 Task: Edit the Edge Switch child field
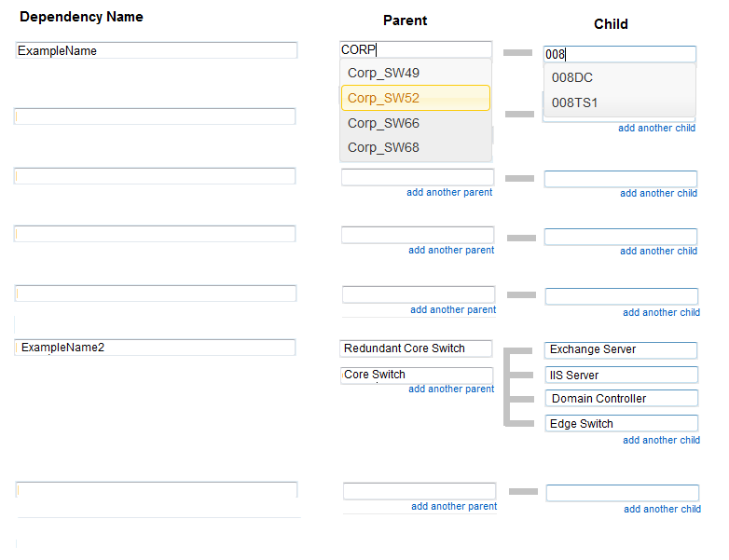coord(621,424)
